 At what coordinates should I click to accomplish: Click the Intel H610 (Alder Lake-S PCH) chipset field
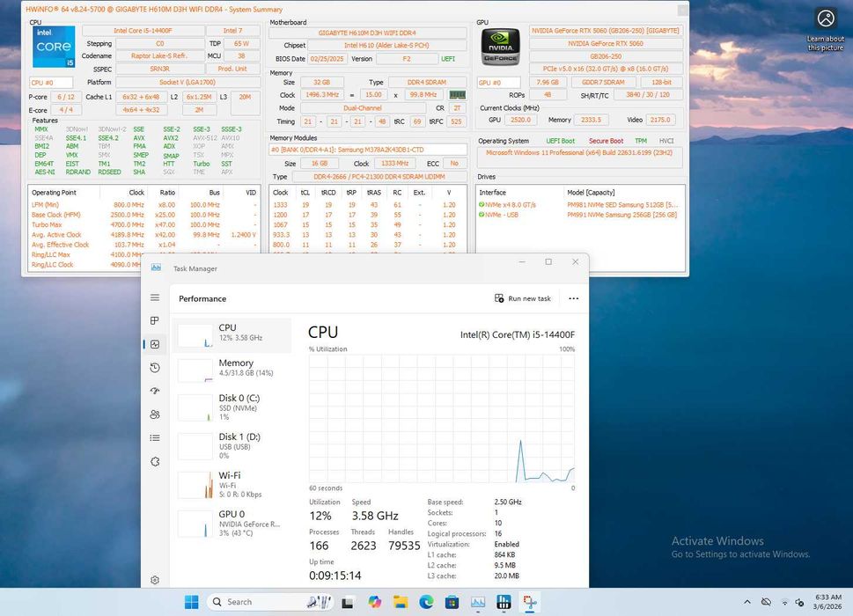tap(386, 45)
